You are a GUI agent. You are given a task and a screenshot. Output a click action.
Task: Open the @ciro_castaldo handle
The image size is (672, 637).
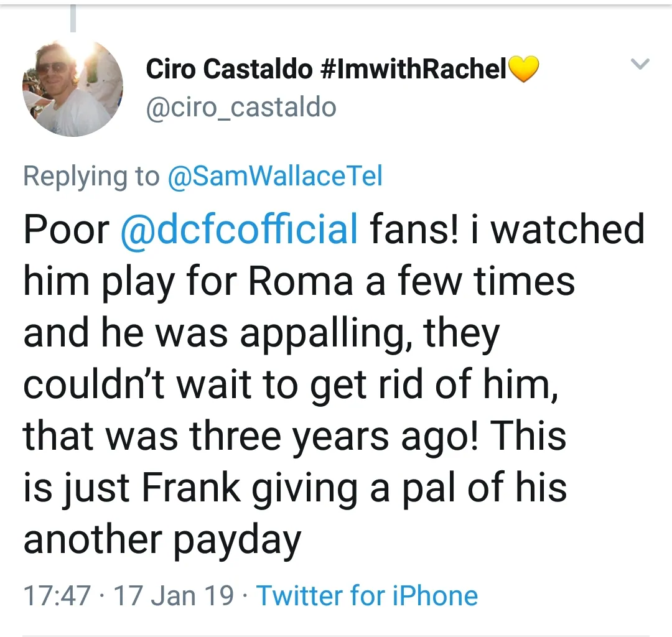tap(241, 107)
